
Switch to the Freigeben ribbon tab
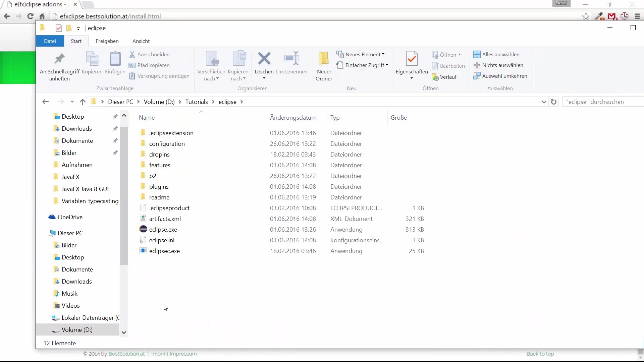(107, 41)
